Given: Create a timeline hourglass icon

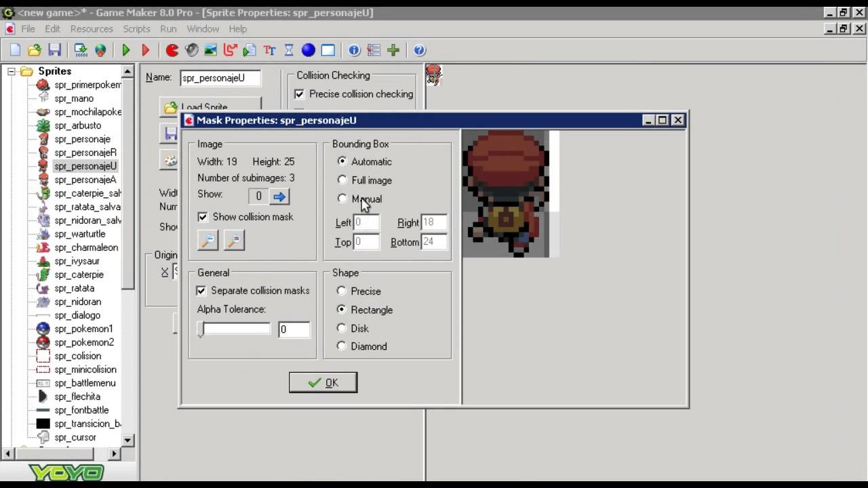Looking at the screenshot, I should point(289,50).
